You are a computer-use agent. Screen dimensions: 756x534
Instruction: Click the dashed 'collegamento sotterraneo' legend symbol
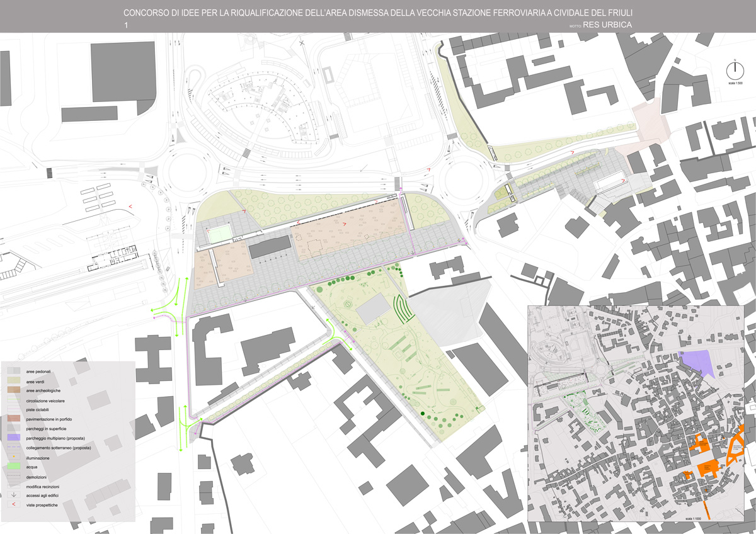[x=14, y=448]
